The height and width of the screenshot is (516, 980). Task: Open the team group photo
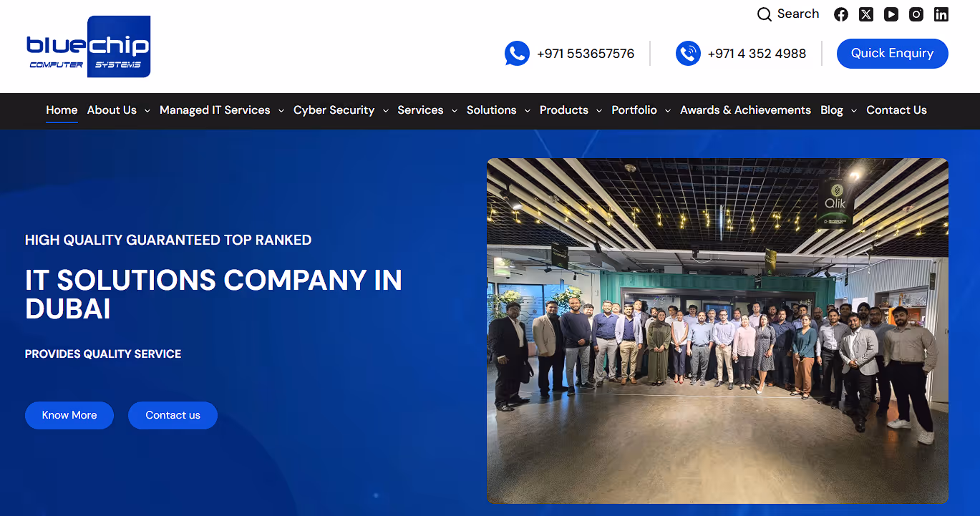(717, 331)
